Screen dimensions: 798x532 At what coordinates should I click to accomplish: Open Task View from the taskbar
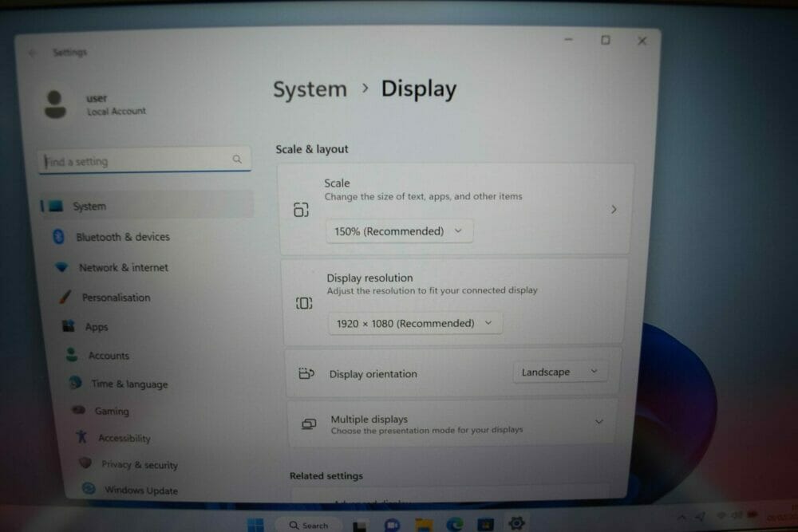pyautogui.click(x=360, y=526)
